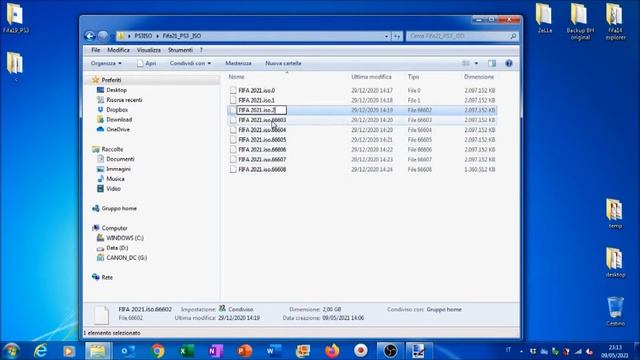This screenshot has width=640, height=360.
Task: Open the File menu
Action: click(x=96, y=50)
